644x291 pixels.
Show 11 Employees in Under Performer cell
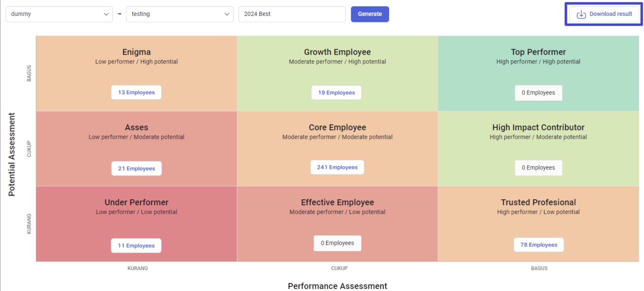point(136,245)
